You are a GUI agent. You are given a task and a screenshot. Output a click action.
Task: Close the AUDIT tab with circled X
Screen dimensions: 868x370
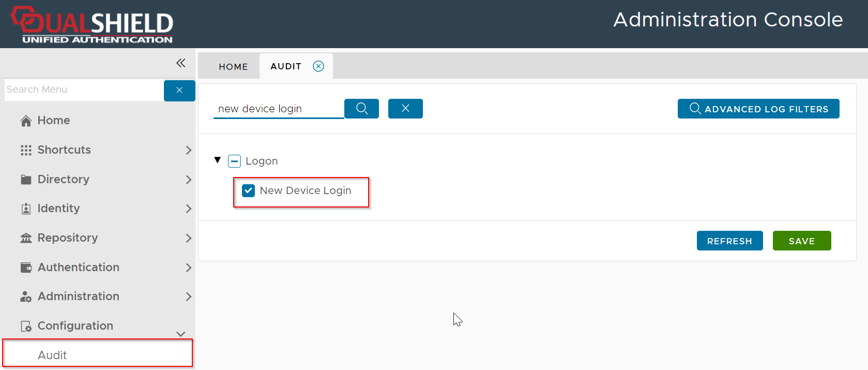tap(318, 66)
